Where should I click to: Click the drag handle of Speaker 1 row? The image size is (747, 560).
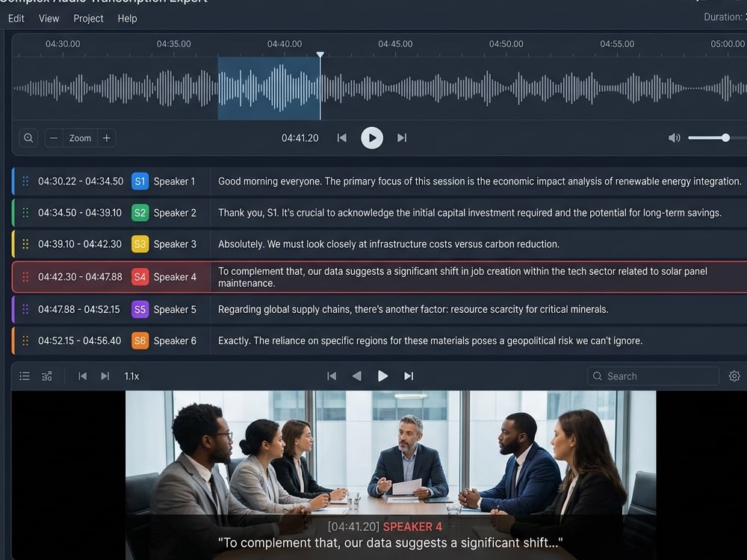25,181
